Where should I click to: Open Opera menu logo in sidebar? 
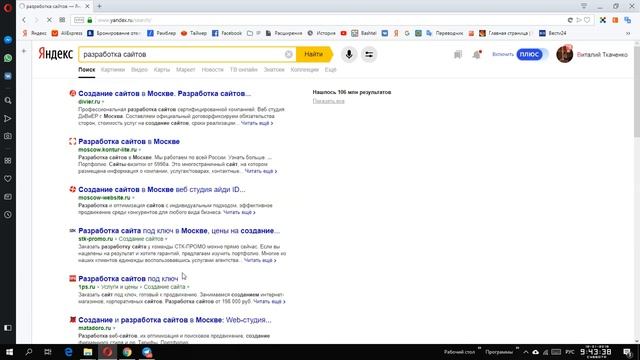tap(8, 8)
